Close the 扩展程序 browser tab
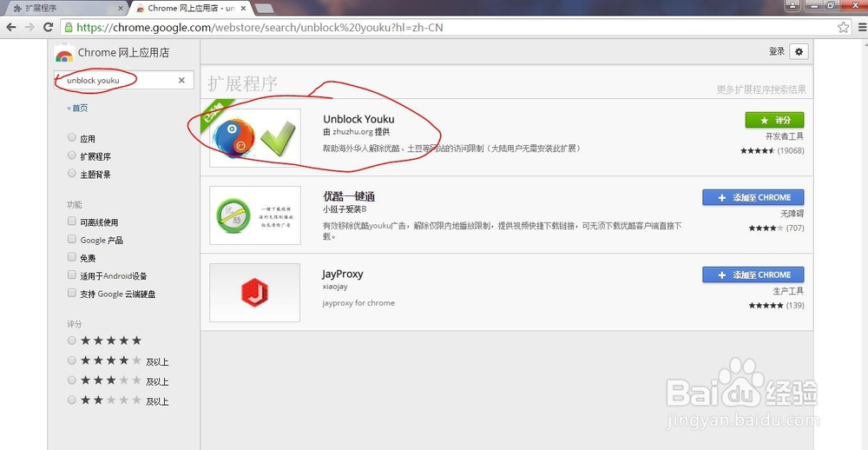Screen dimensions: 868x450 click(122, 9)
